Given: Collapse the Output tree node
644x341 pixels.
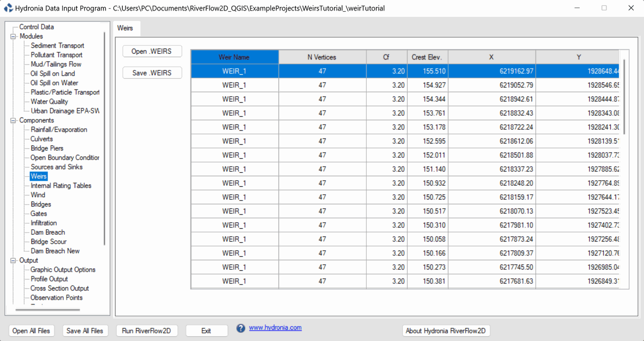Looking at the screenshot, I should [13, 260].
